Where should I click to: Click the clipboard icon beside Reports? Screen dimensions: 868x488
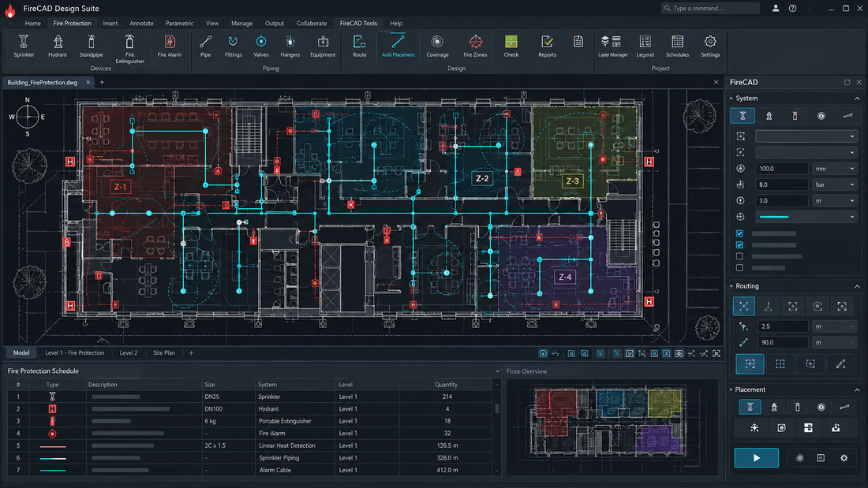(x=578, y=42)
